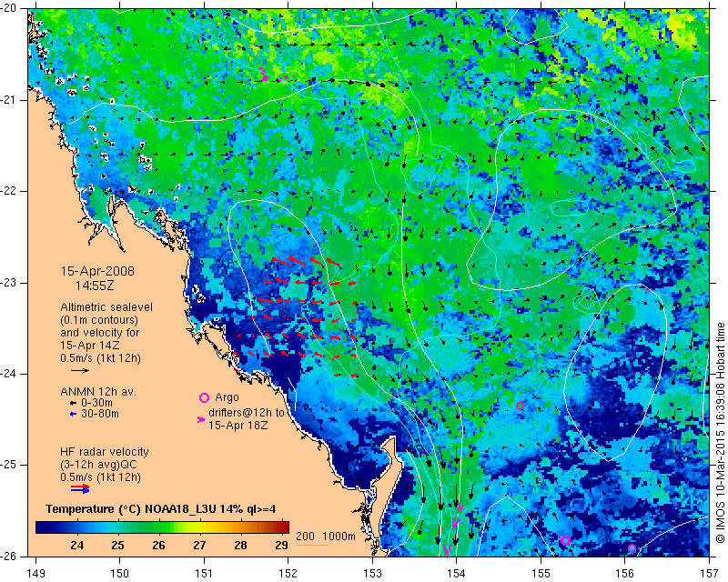The width and height of the screenshot is (728, 582).
Task: Click the time label 14:55Z
Action: click(x=95, y=286)
